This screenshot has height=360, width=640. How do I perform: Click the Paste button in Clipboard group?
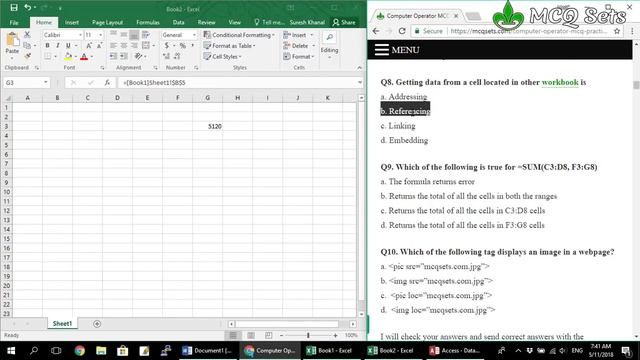12,44
